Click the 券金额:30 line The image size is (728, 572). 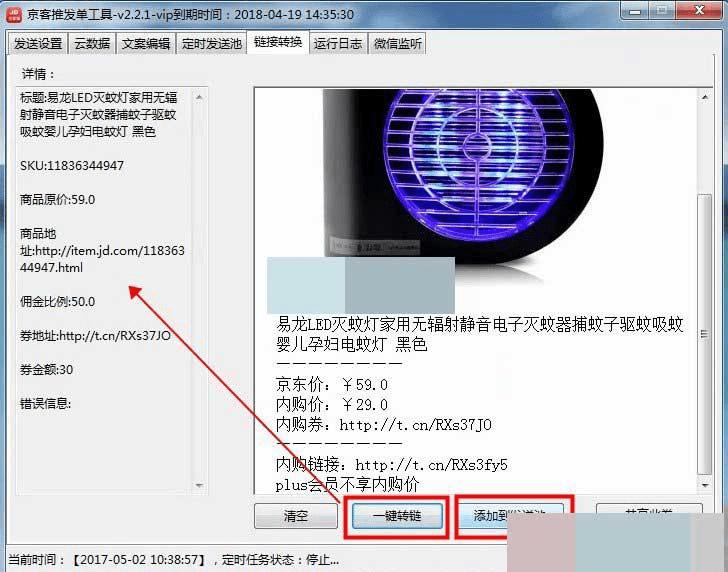[x=46, y=370]
